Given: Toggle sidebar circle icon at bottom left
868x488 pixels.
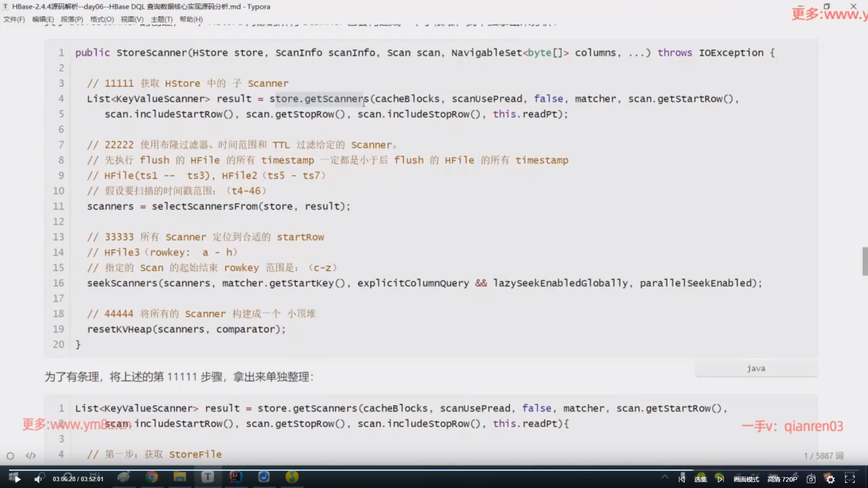Looking at the screenshot, I should 10,456.
